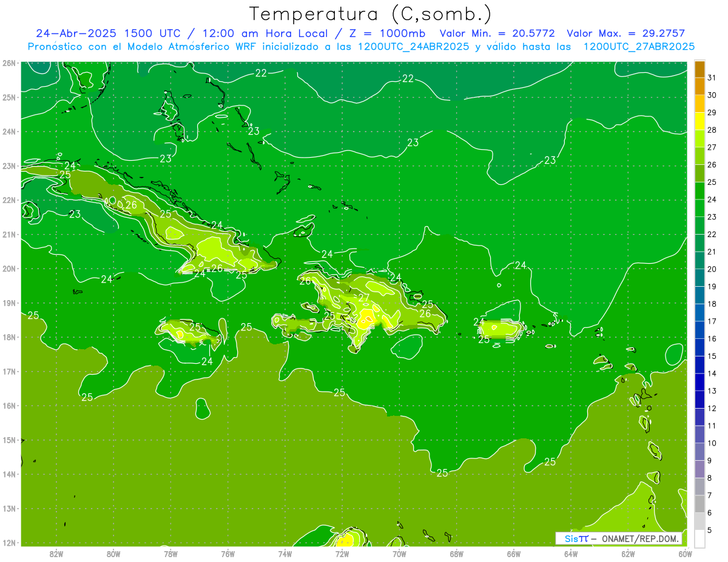The width and height of the screenshot is (728, 562).
Task: Click the 60W longitude axis label
Action: coord(685,554)
